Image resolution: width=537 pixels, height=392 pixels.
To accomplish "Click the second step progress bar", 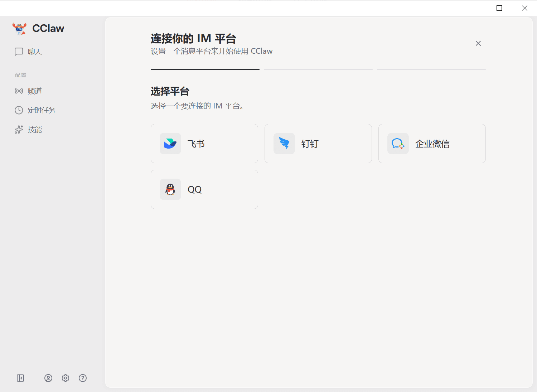I will click(318, 69).
